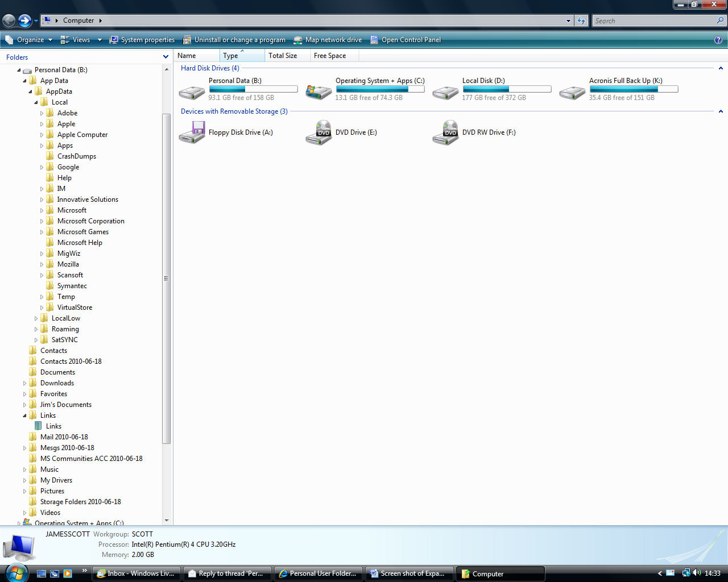Collapse the Local folder in tree
Screen dimensions: 728x582
(x=36, y=102)
